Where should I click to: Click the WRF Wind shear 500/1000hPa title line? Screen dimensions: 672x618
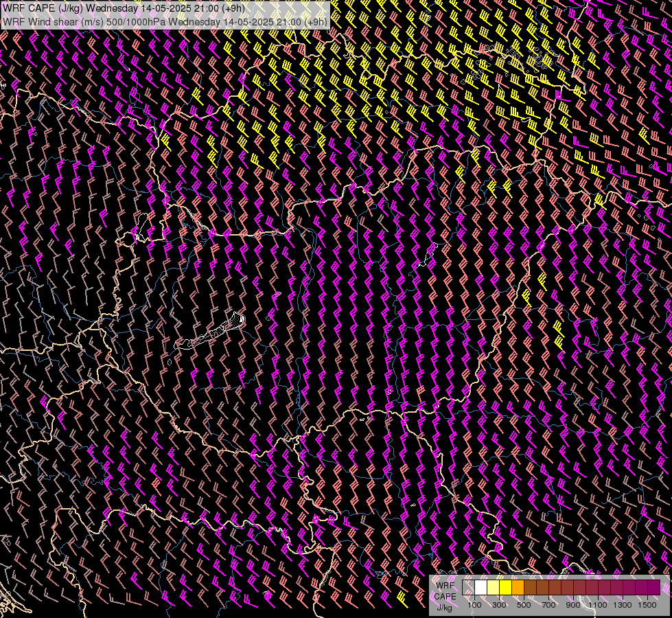click(165, 21)
